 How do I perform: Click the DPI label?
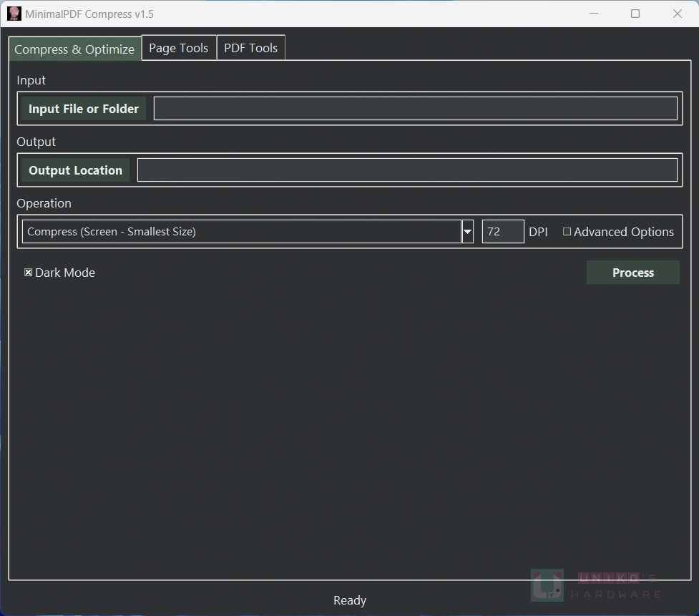(x=538, y=232)
